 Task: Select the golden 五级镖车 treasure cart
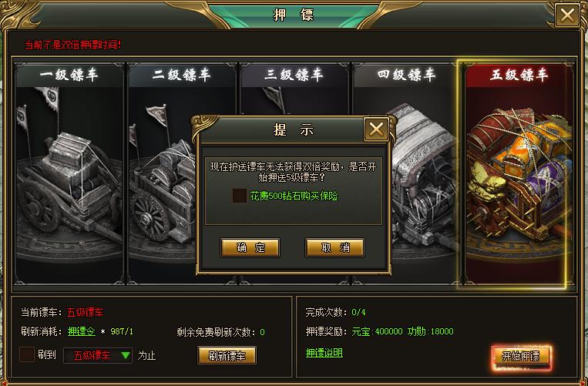tap(519, 176)
